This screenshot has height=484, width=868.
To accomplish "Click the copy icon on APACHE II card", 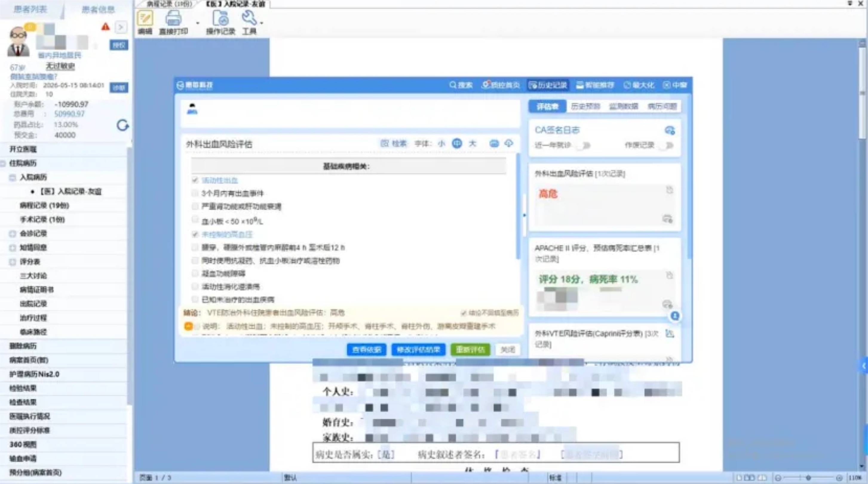I will pos(670,275).
